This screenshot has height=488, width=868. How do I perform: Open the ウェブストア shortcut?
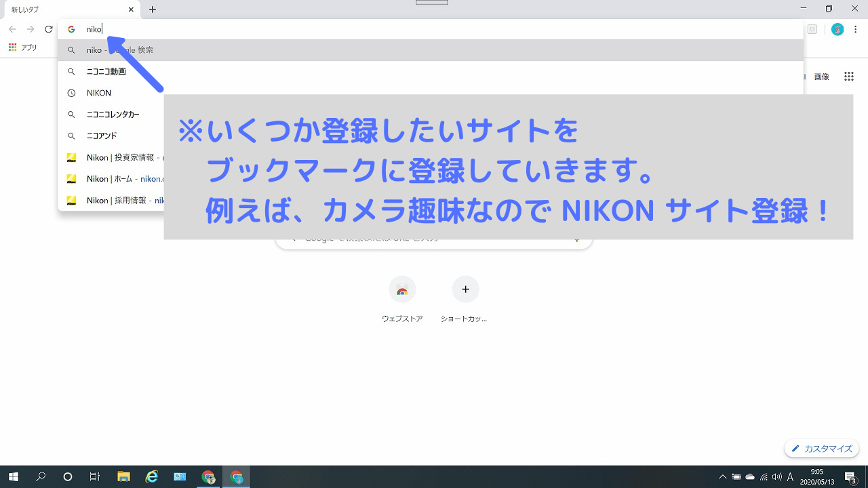click(x=402, y=299)
